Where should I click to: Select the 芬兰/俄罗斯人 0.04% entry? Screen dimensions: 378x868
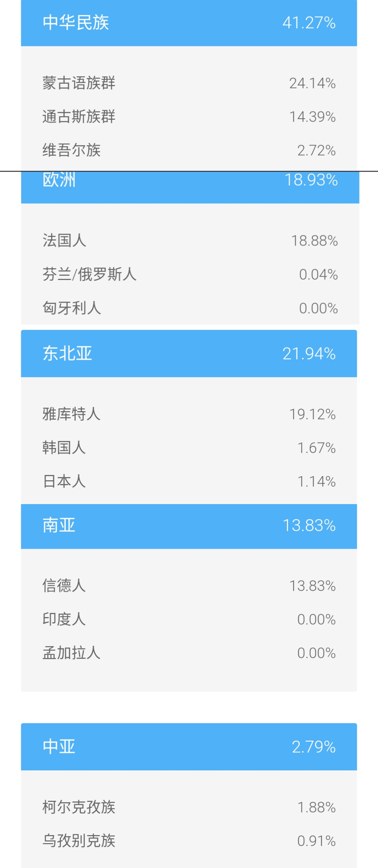point(190,274)
